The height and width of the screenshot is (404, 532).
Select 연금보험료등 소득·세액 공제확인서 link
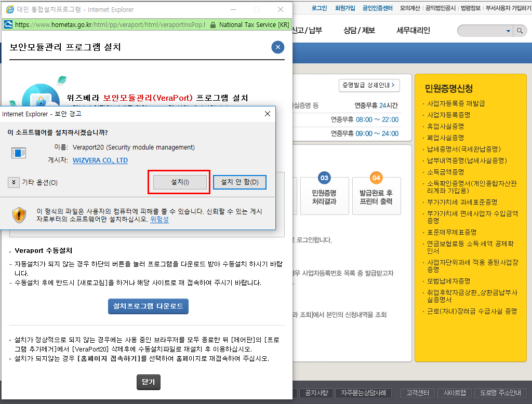[x=471, y=248]
